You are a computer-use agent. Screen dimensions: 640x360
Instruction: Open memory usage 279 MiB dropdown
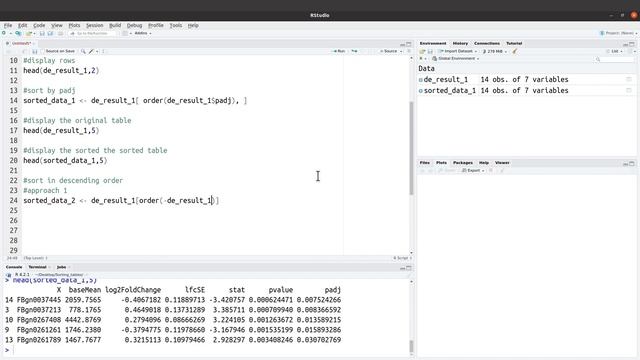click(495, 51)
